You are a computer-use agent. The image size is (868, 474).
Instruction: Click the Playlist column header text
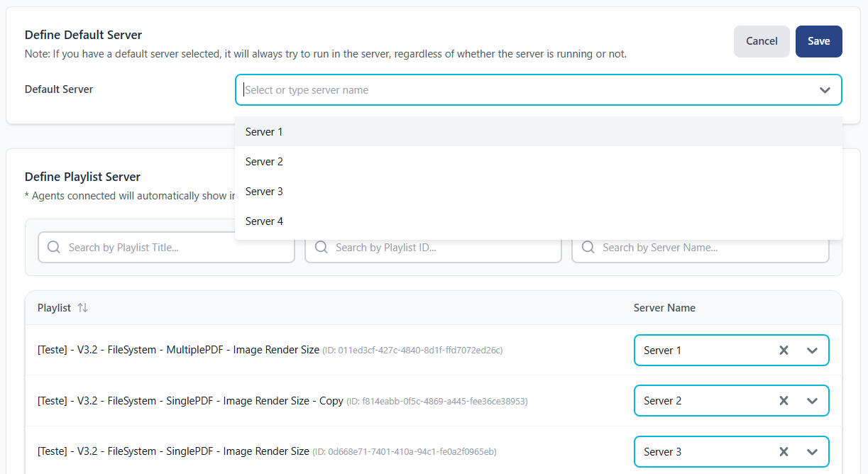point(54,308)
